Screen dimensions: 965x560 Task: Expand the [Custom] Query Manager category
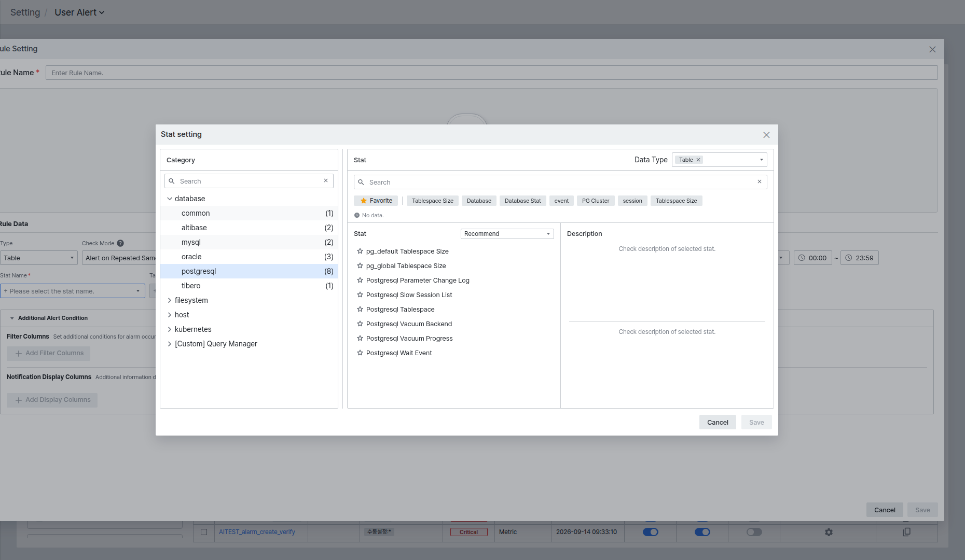pyautogui.click(x=170, y=344)
